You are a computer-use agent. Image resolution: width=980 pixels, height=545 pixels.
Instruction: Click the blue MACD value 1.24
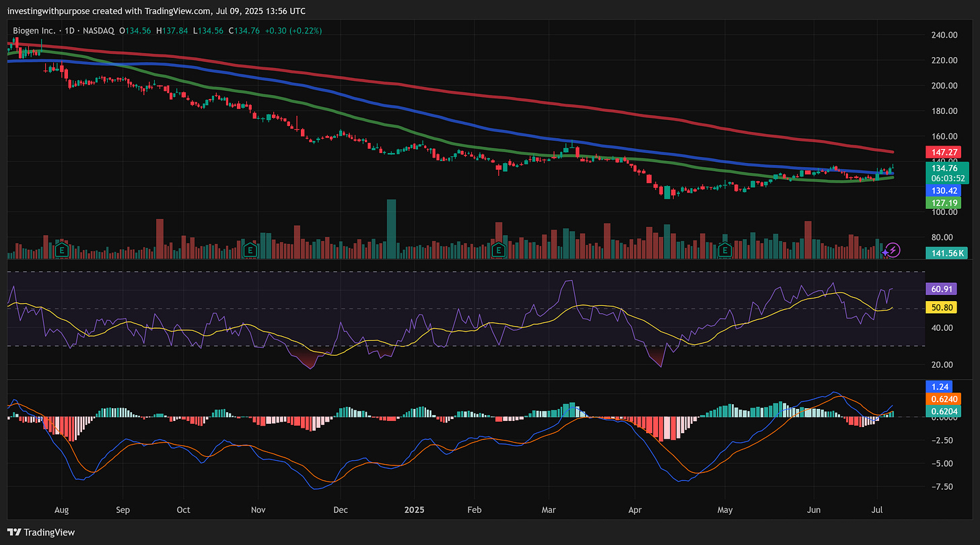click(938, 387)
